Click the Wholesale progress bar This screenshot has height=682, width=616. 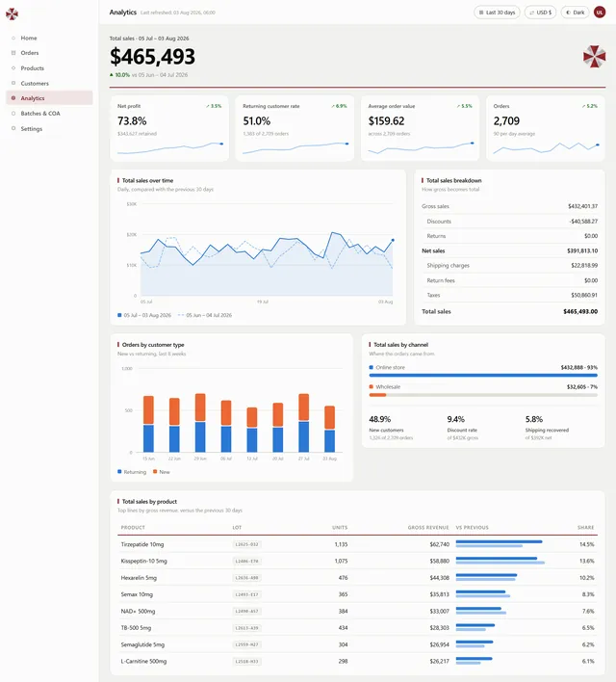coord(483,395)
